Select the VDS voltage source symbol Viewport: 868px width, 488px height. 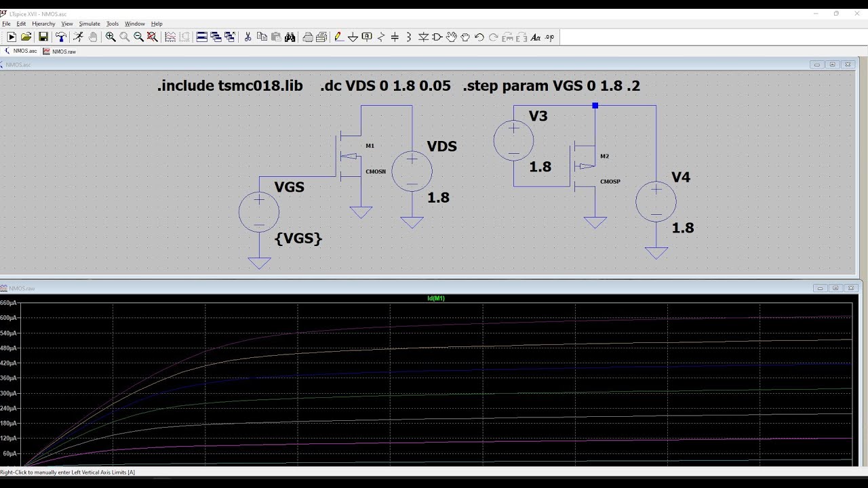coord(412,171)
